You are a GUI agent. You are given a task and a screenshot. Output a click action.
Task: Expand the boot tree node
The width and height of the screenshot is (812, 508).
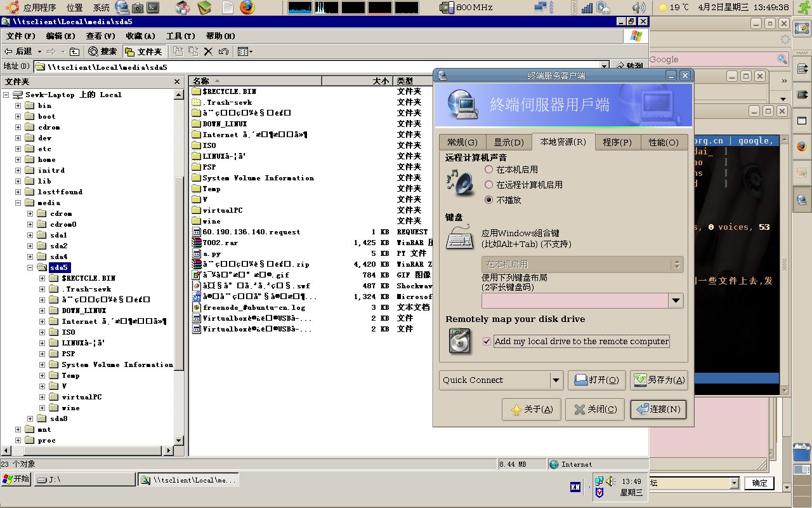pyautogui.click(x=17, y=116)
